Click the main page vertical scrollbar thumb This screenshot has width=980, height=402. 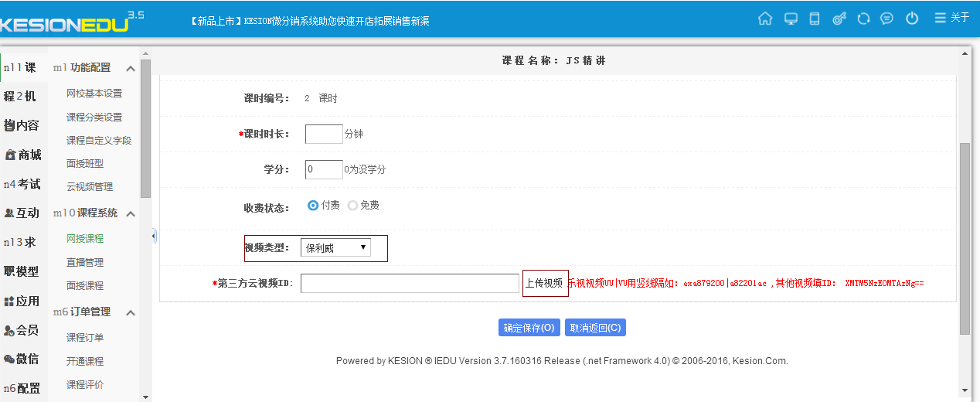[964, 238]
